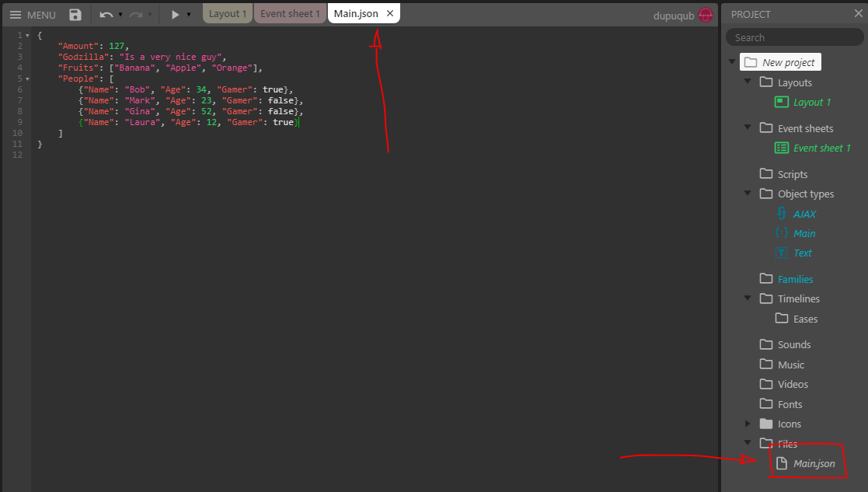
Task: Switch to the Event sheet 1 tab
Action: [x=290, y=14]
